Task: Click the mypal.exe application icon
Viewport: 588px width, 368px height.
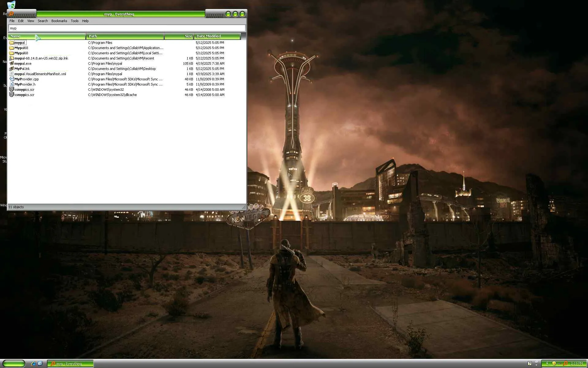Action: [x=12, y=63]
